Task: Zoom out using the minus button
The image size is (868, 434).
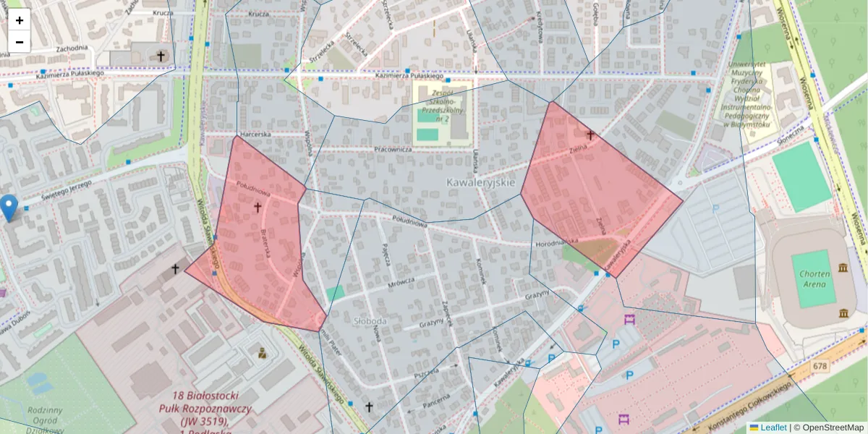Action: pos(19,42)
